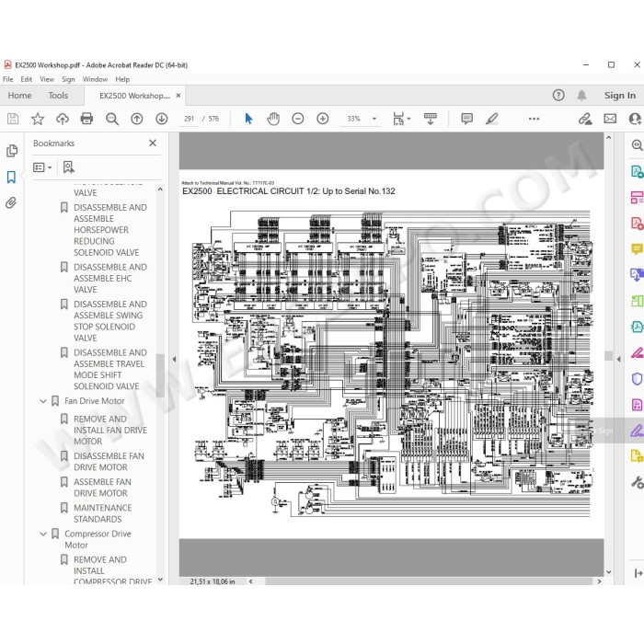Click the share link icon
Viewport: 644px width, 644px height.
coord(585,119)
